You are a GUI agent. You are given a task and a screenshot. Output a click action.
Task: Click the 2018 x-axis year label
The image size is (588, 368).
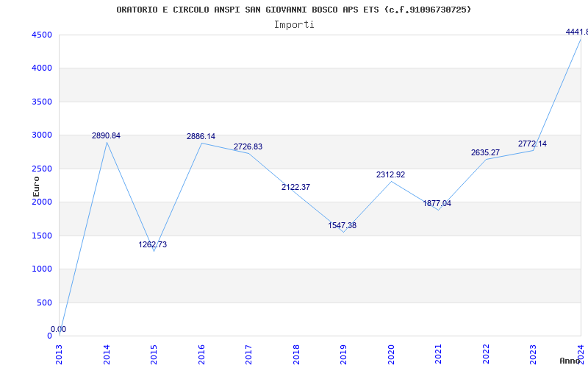pyautogui.click(x=297, y=354)
